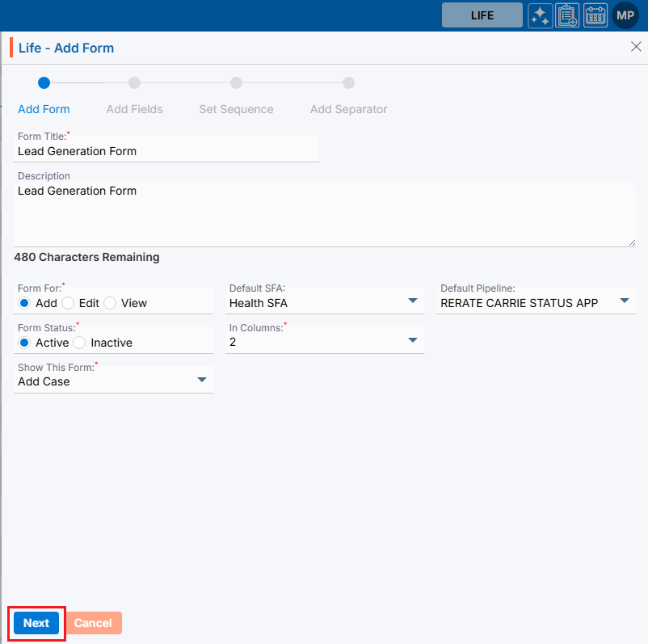The width and height of the screenshot is (648, 644).
Task: Open the calendar icon in header
Action: [595, 15]
